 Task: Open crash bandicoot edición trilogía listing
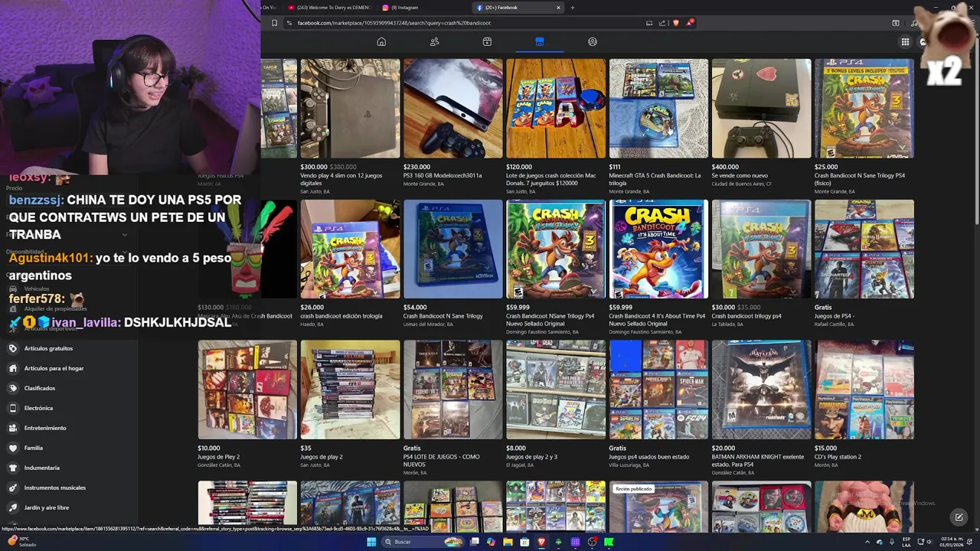(350, 249)
